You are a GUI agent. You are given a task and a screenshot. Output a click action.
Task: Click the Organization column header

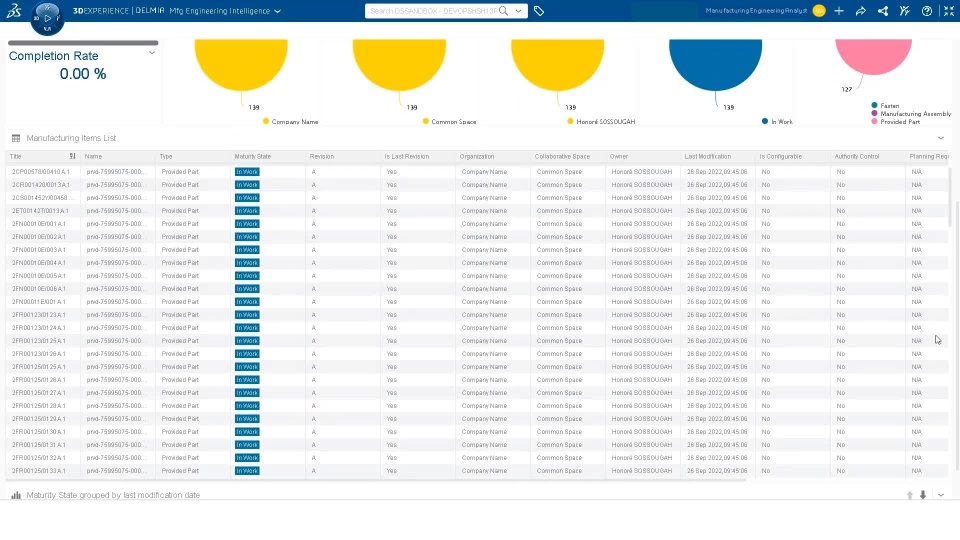[476, 157]
